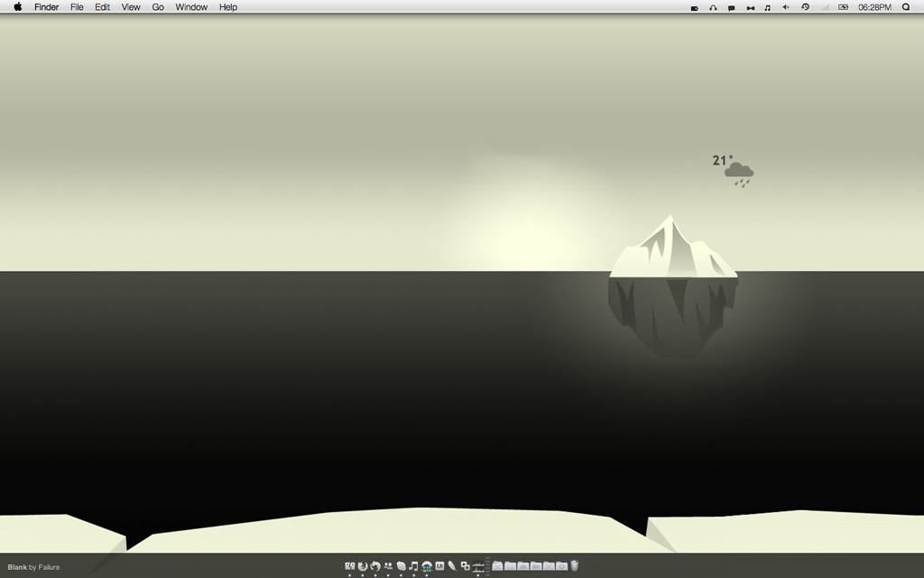Click the bowtie icon in menu bar
Screen dimensions: 924x578
pyautogui.click(x=750, y=7)
